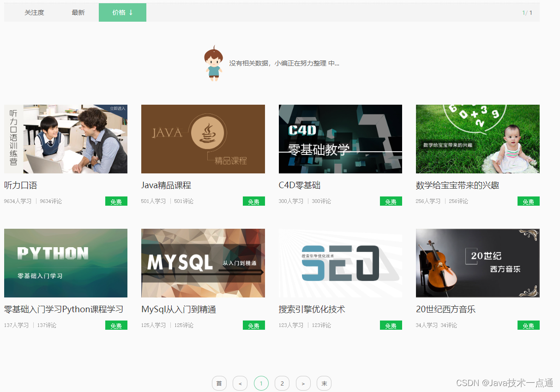The height and width of the screenshot is (392, 560).
Task: Click the previous page arrow button
Action: pyautogui.click(x=240, y=383)
